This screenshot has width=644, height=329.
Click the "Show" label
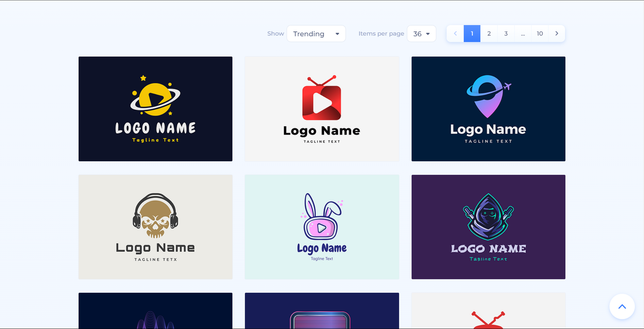(276, 34)
